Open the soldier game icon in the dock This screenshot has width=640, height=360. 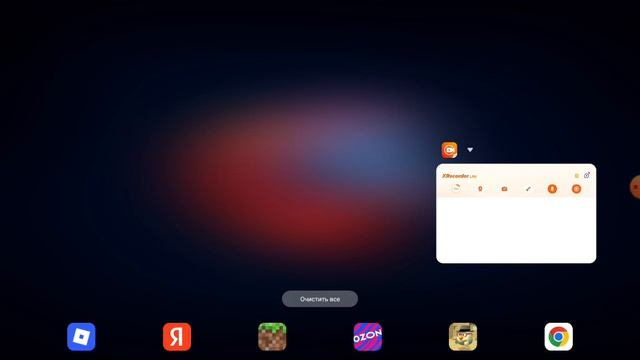click(463, 337)
